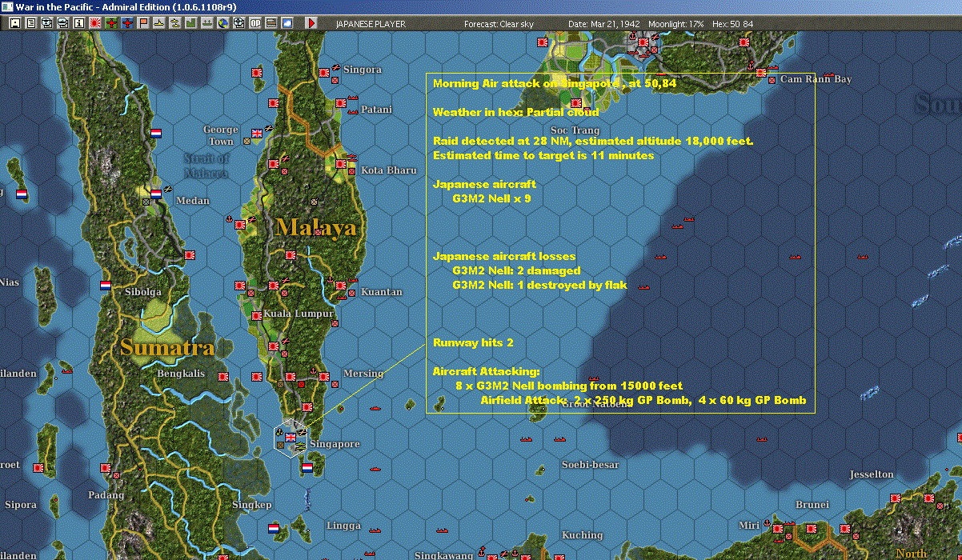
Task: Click the Soebi-besar island label
Action: 591,464
